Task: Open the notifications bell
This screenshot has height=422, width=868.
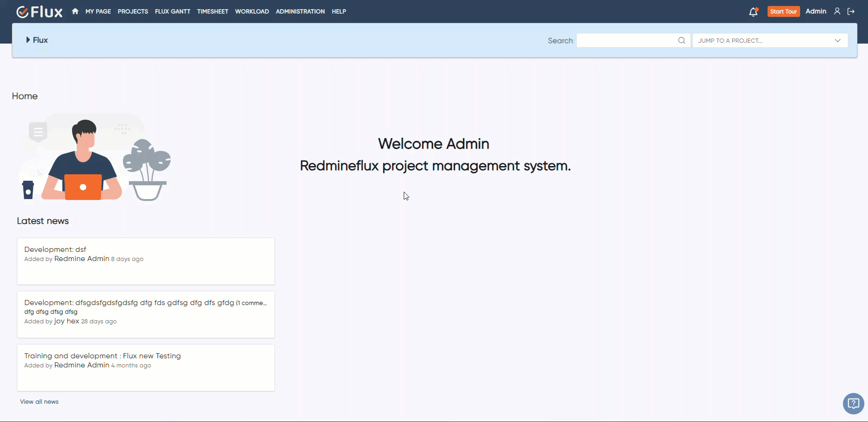Action: [753, 12]
